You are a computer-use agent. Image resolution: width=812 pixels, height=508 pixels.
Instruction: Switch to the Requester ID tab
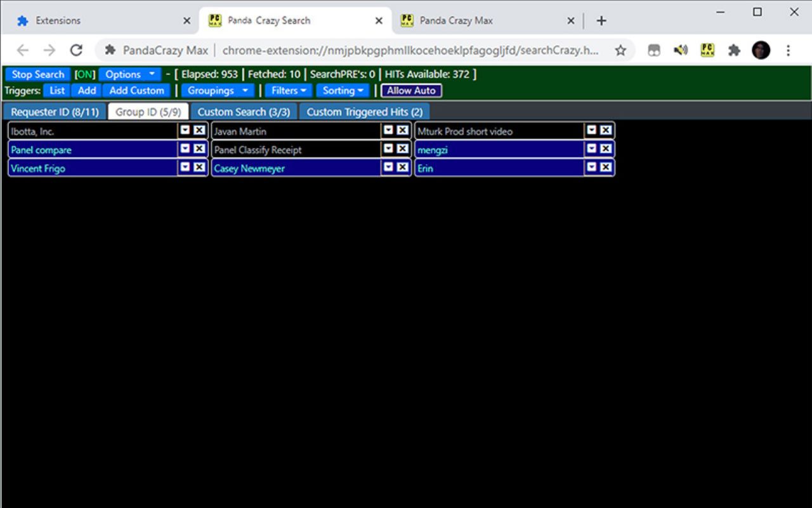click(55, 112)
